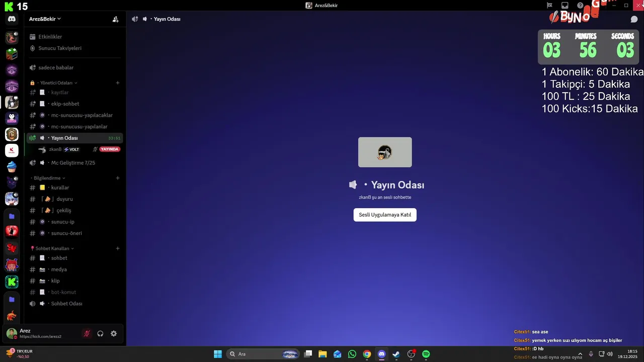Open the Arez&Bekir server dropdown menu
This screenshot has width=644, height=362.
pos(45,19)
